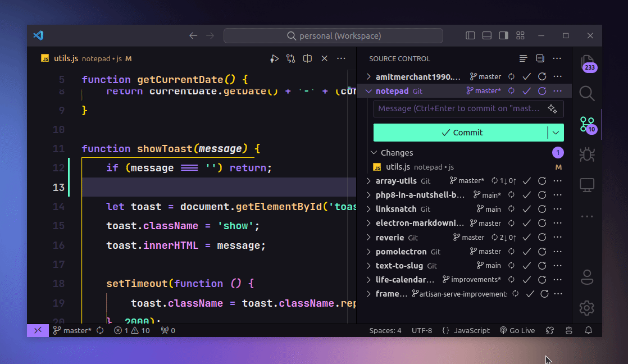628x364 pixels.
Task: Run the utils.js file
Action: pyautogui.click(x=274, y=58)
